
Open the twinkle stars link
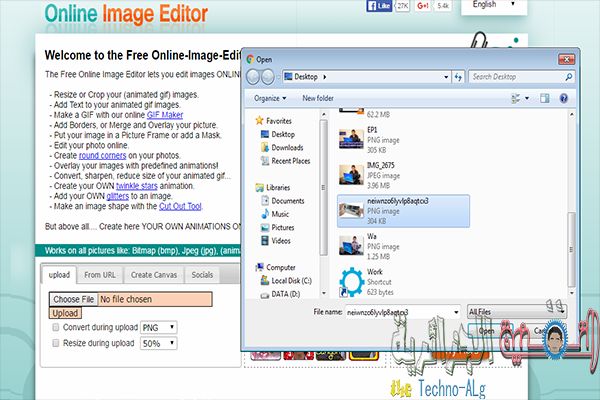[137, 186]
